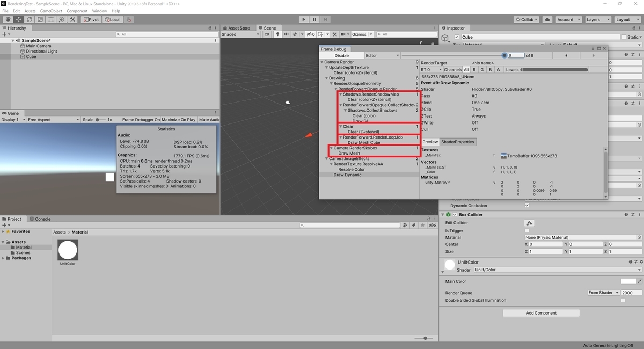The height and width of the screenshot is (349, 644).
Task: Open Box Collider help icon
Action: coord(627,215)
